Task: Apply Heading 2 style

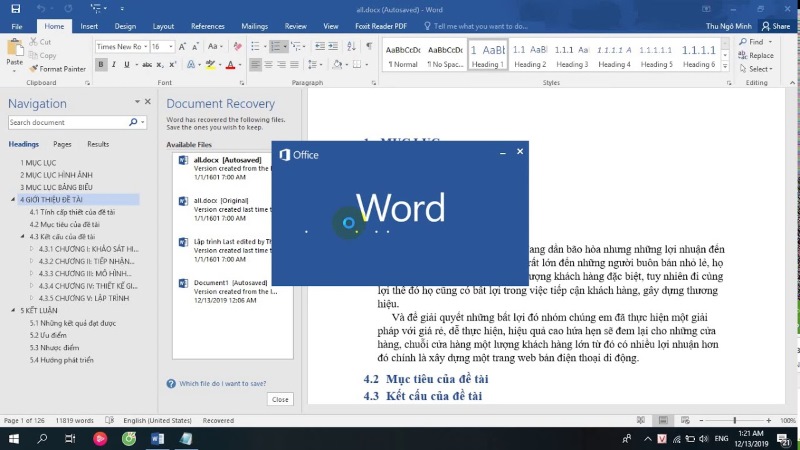Action: (530, 55)
